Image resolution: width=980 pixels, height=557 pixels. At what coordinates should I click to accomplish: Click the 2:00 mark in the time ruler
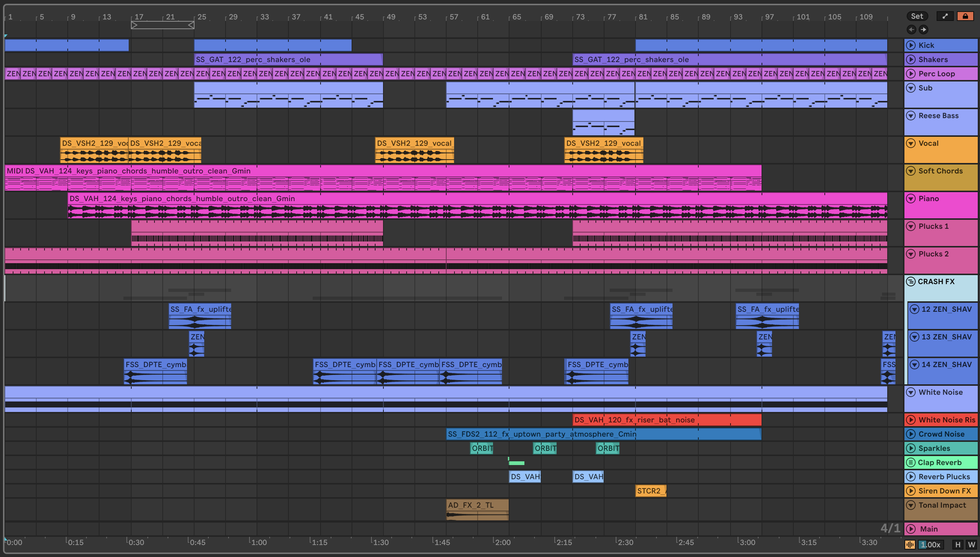click(x=502, y=542)
